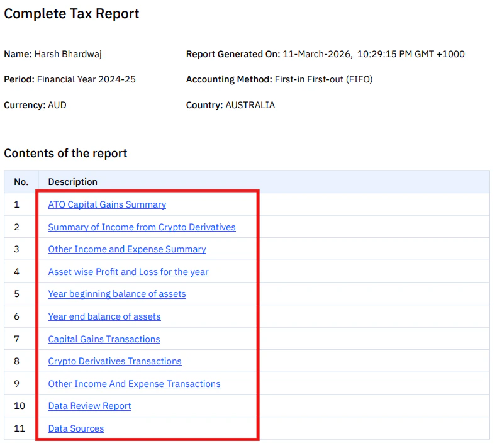Click the 'Report Generated On:' label
502x448 pixels.
click(x=233, y=54)
